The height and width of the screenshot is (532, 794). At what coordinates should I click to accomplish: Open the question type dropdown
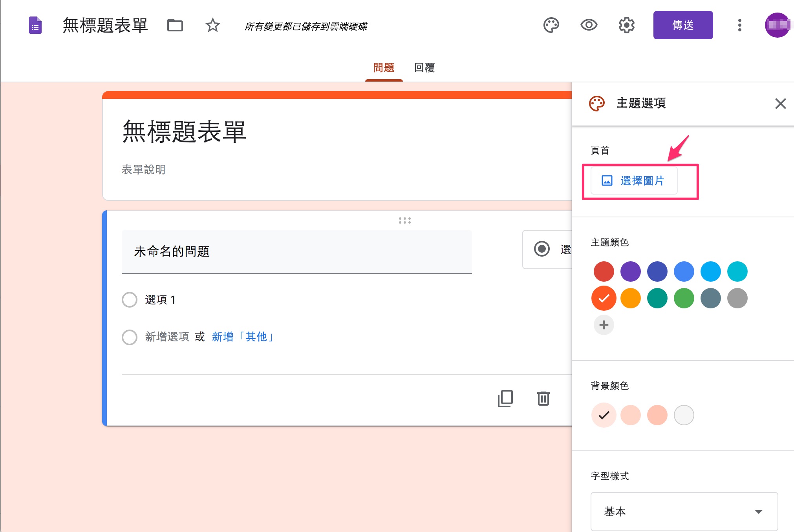[547, 249]
